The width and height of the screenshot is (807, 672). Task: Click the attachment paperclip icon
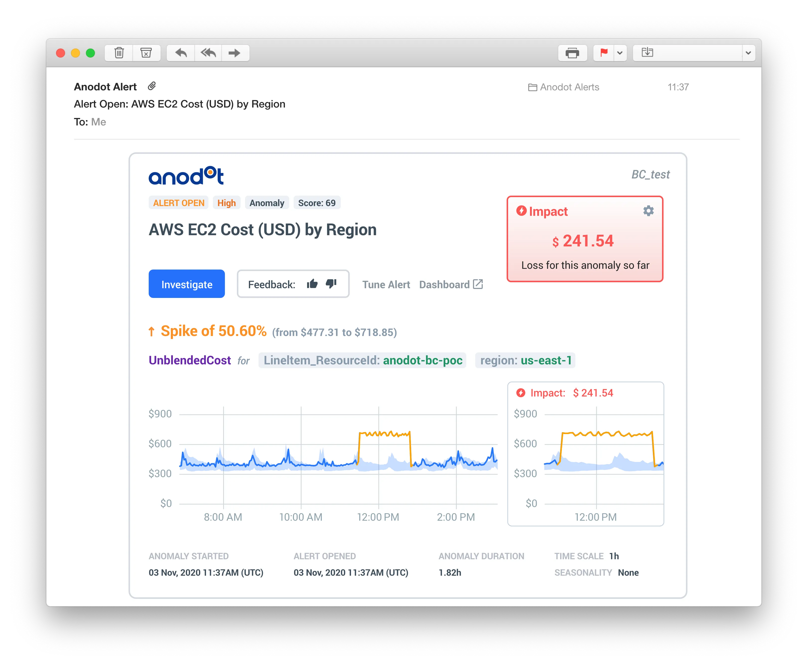click(x=152, y=86)
